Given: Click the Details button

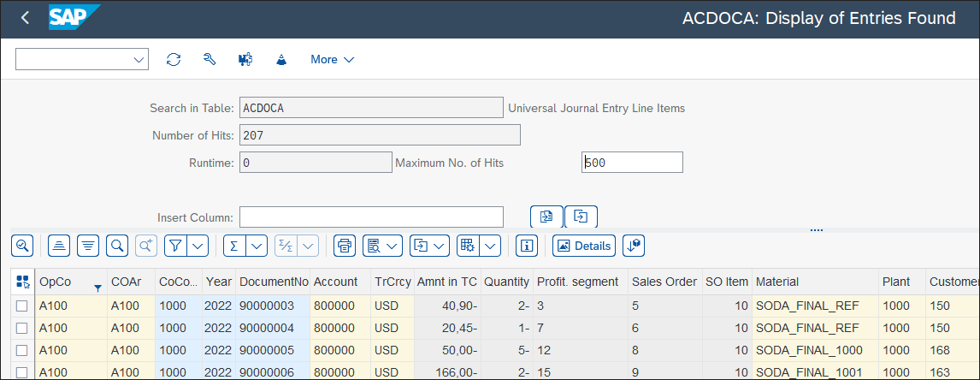Looking at the screenshot, I should (584, 246).
